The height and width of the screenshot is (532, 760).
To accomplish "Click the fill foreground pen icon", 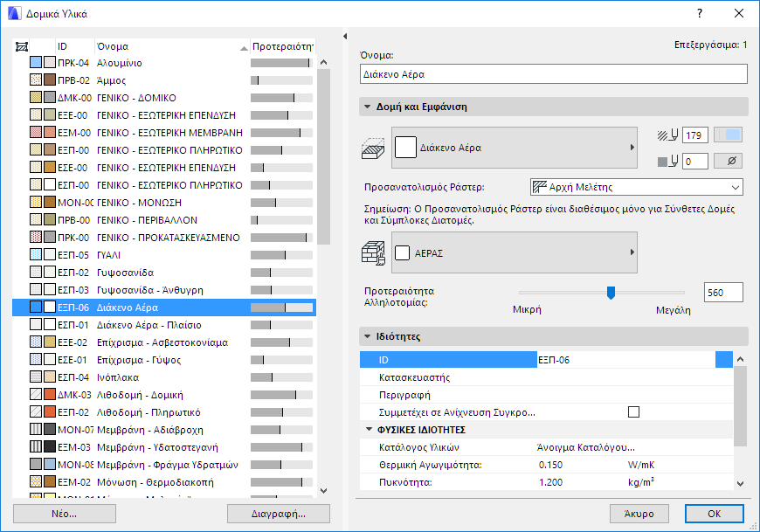I will 668,135.
